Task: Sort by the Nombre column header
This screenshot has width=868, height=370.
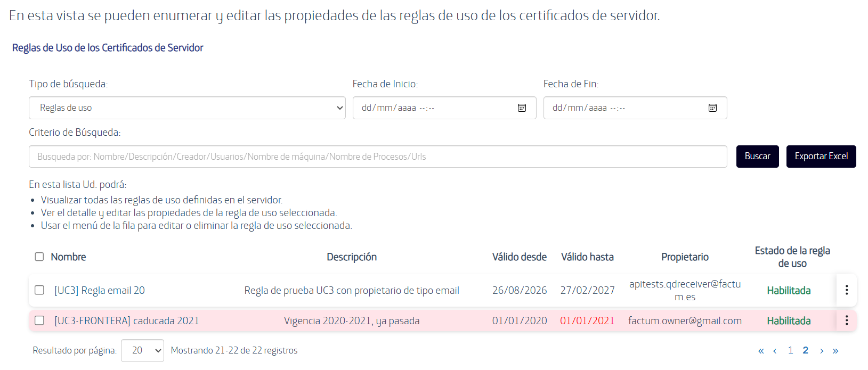Action: click(x=68, y=257)
